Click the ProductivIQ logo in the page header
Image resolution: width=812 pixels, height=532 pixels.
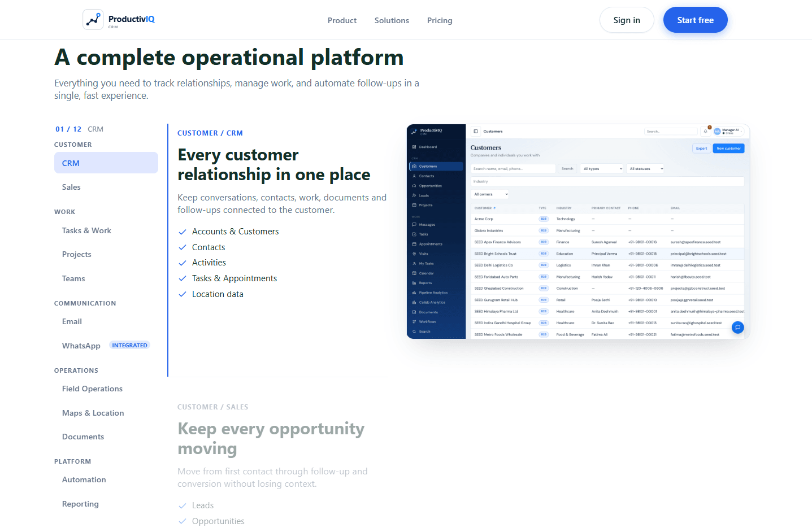119,20
